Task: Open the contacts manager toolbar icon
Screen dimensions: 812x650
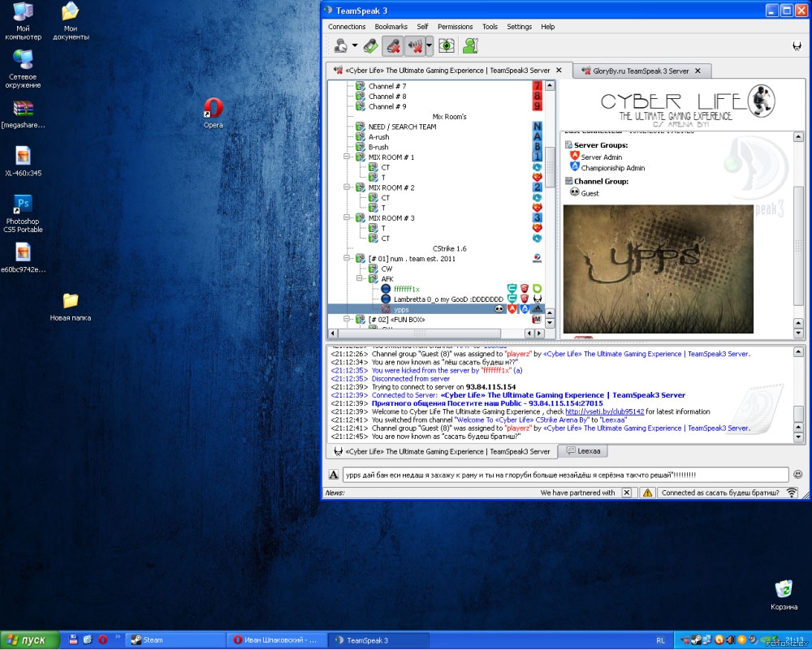Action: tap(470, 46)
